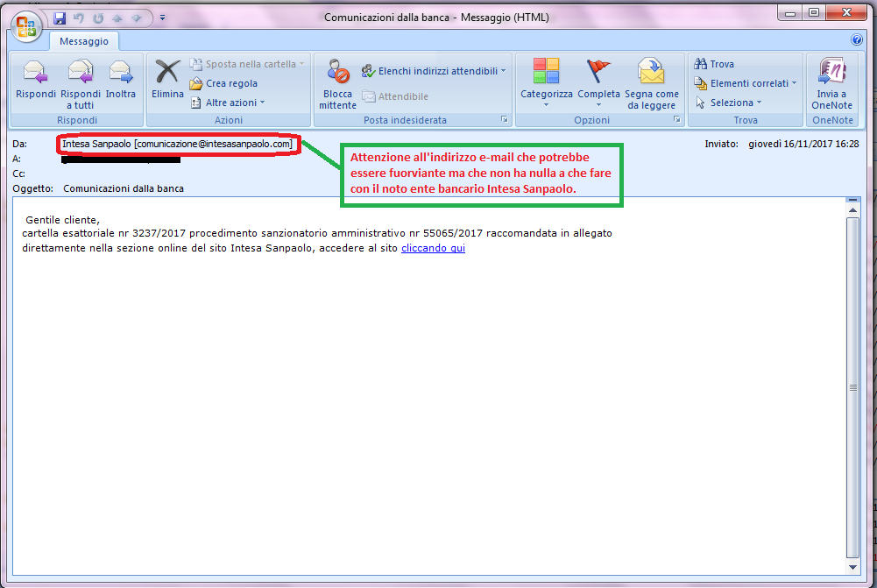
Task: Minimize the message window
Action: 790,13
